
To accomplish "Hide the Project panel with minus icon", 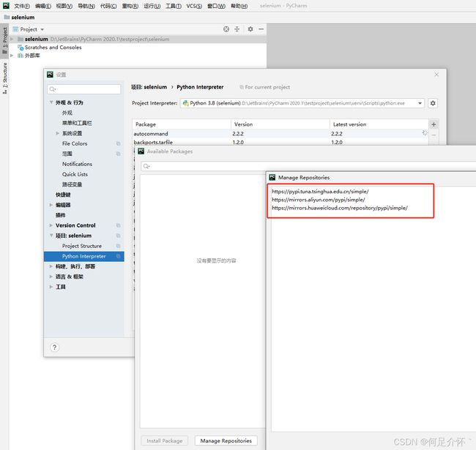I will [x=261, y=29].
